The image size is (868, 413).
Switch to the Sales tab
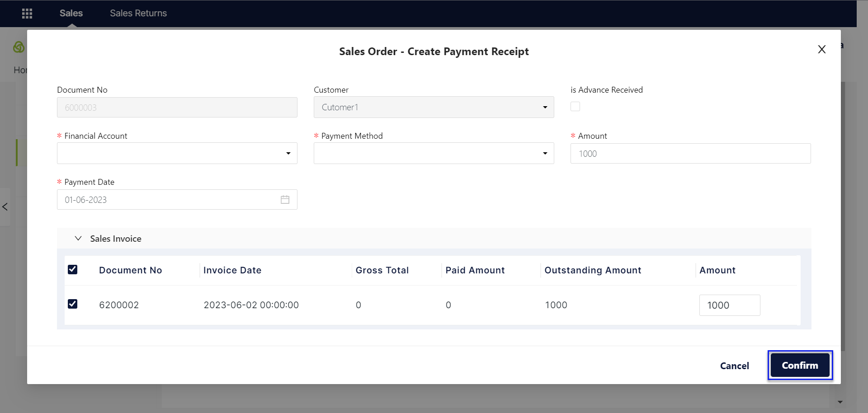[71, 14]
